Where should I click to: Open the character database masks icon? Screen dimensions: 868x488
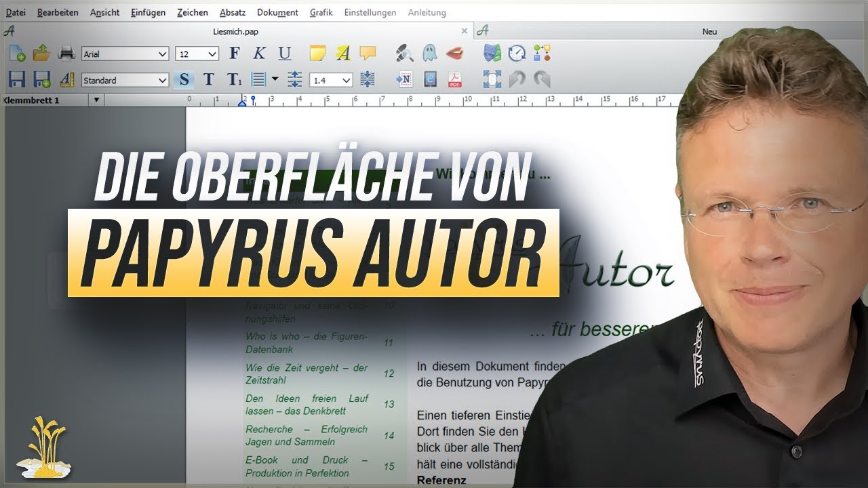pyautogui.click(x=492, y=53)
